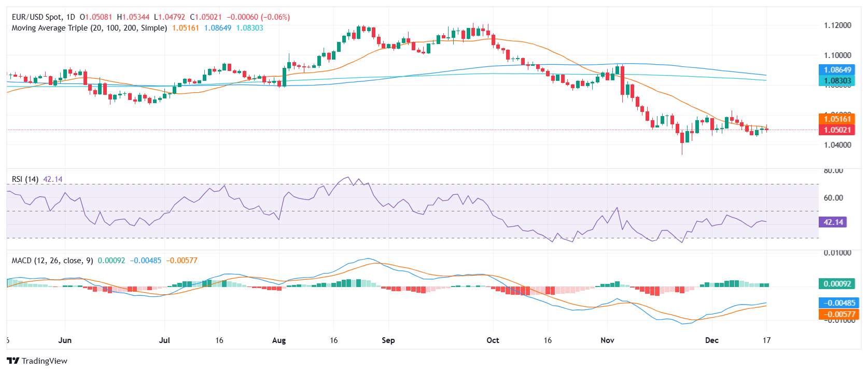This screenshot has height=372, width=868.
Task: Select the RSI (14) indicator label
Action: (25, 179)
